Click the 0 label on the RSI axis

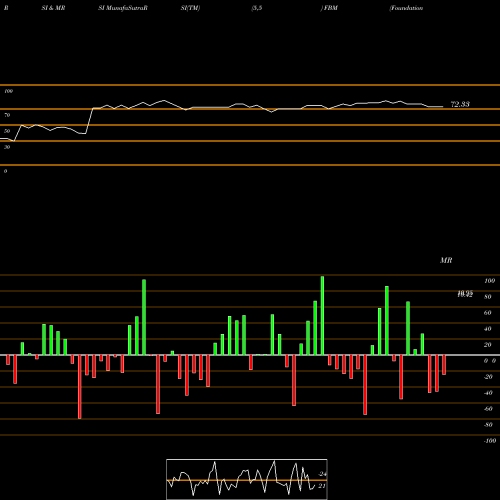(5, 171)
